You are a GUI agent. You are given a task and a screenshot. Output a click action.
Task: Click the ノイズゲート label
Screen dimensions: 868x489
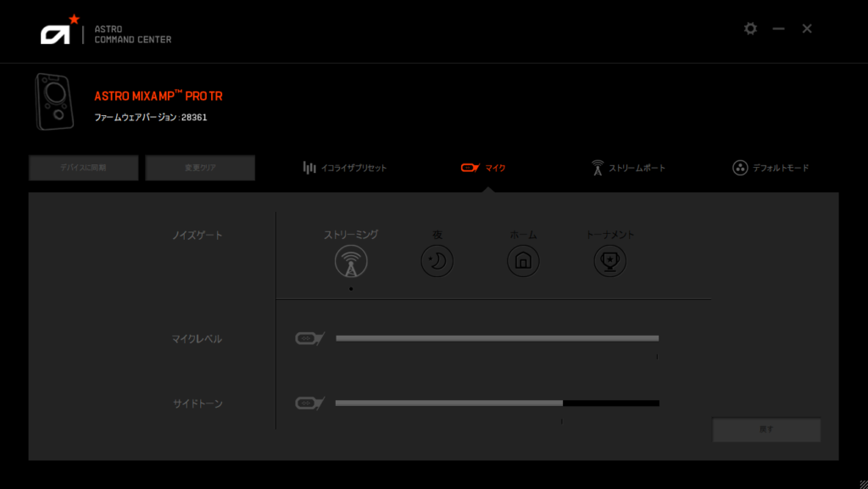point(197,235)
